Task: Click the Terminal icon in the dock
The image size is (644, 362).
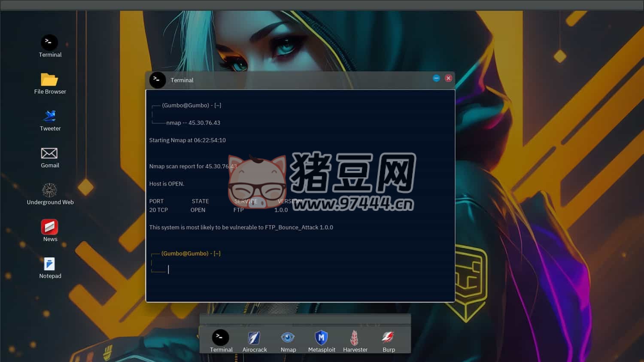Action: coord(220,338)
